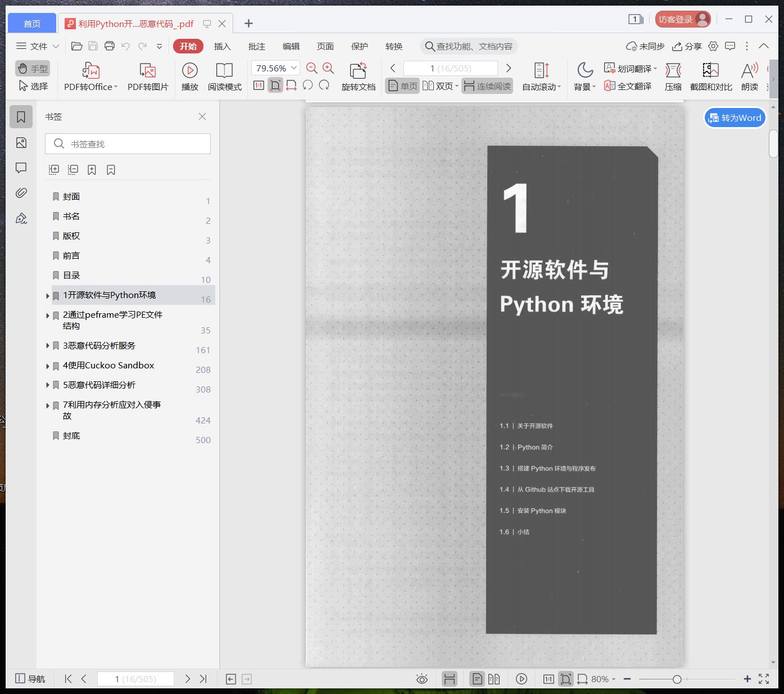784x694 pixels.
Task: Add a new tab with plus
Action: coord(248,23)
